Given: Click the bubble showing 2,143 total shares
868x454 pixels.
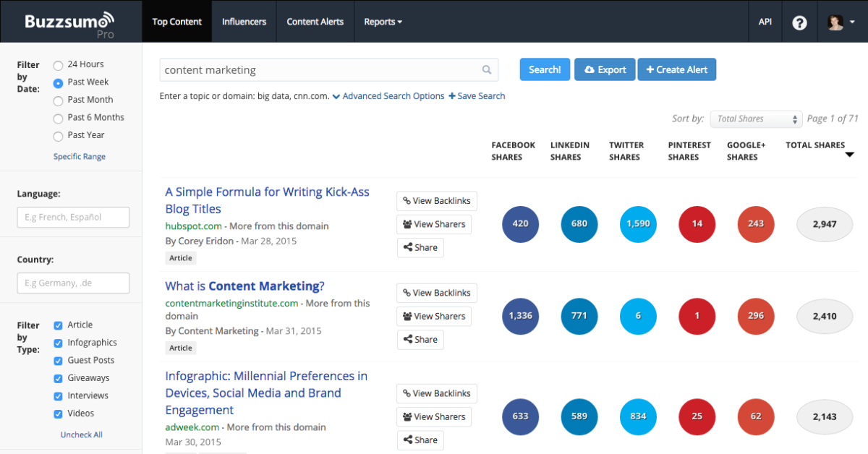Looking at the screenshot, I should coord(825,416).
